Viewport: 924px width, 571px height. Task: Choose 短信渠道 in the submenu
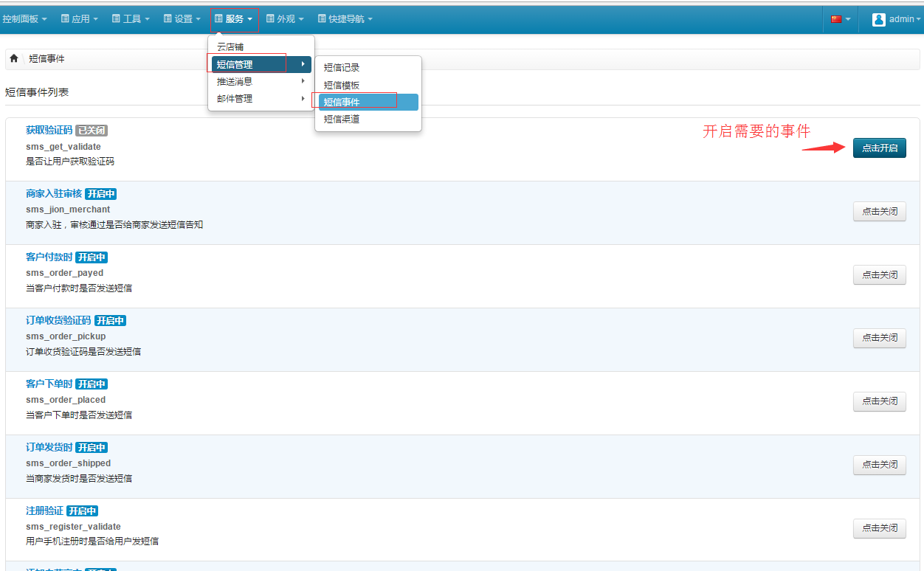tap(342, 119)
